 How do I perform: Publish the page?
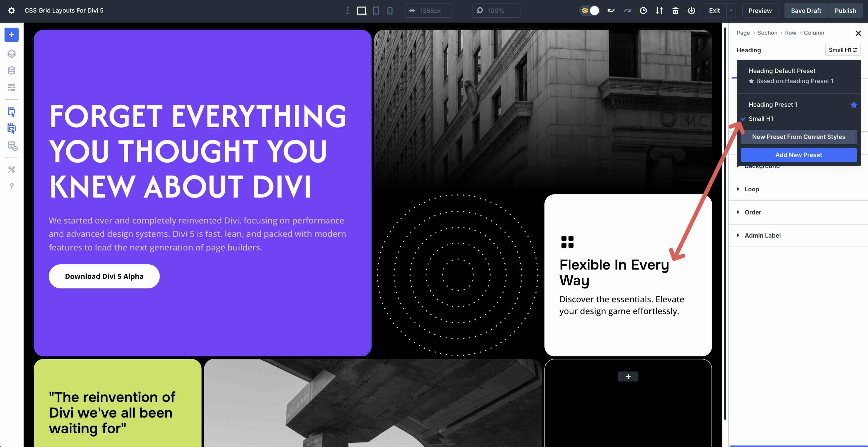(x=845, y=11)
